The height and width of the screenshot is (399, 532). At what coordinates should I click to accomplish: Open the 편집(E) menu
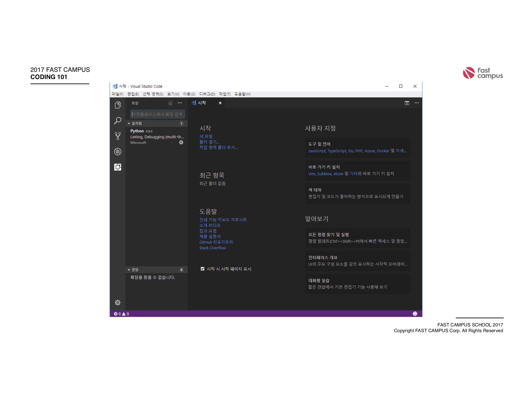[133, 94]
